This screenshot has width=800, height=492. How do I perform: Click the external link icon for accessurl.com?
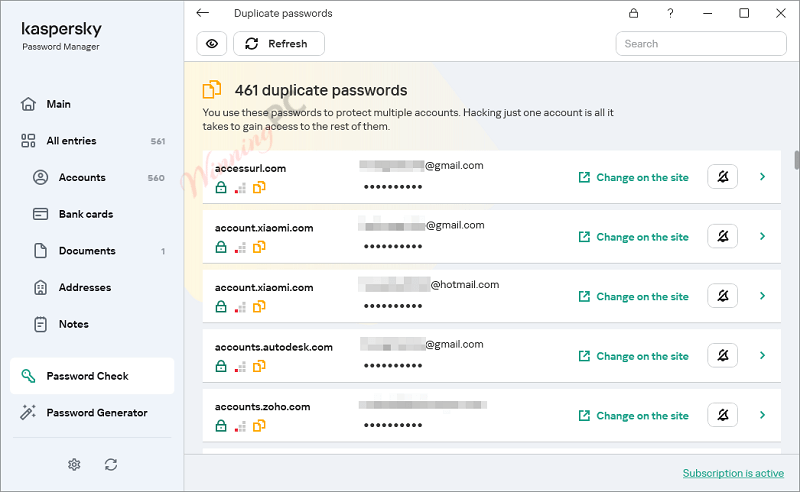(584, 177)
